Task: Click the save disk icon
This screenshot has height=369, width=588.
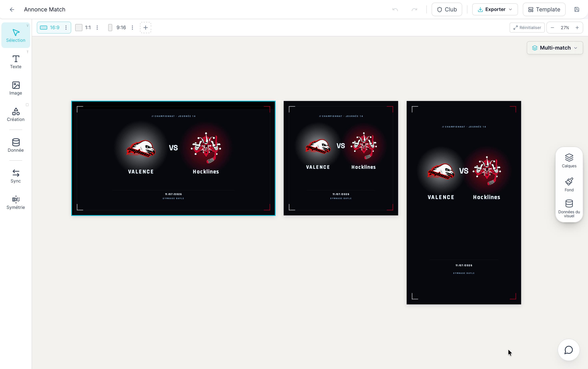Action: click(x=577, y=10)
